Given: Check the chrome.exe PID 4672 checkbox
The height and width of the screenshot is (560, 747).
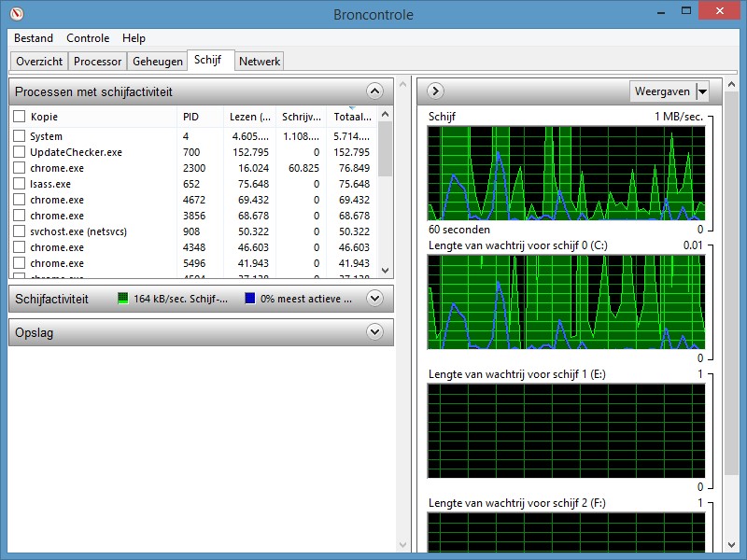Looking at the screenshot, I should [19, 200].
